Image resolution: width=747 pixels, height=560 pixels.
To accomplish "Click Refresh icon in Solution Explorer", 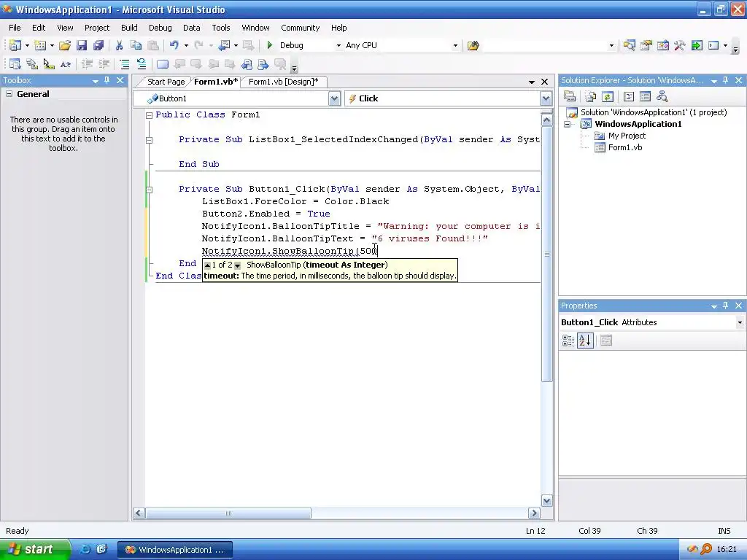I will (608, 97).
